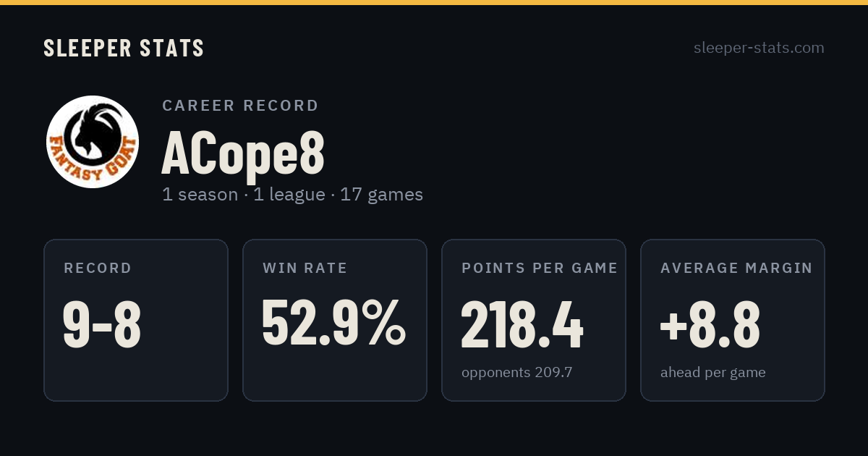
Task: Click the +8.8 margin value
Action: [x=710, y=324]
